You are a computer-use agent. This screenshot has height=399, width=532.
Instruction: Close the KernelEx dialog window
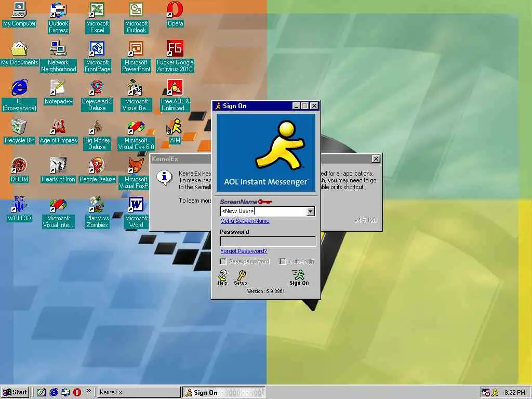click(376, 159)
